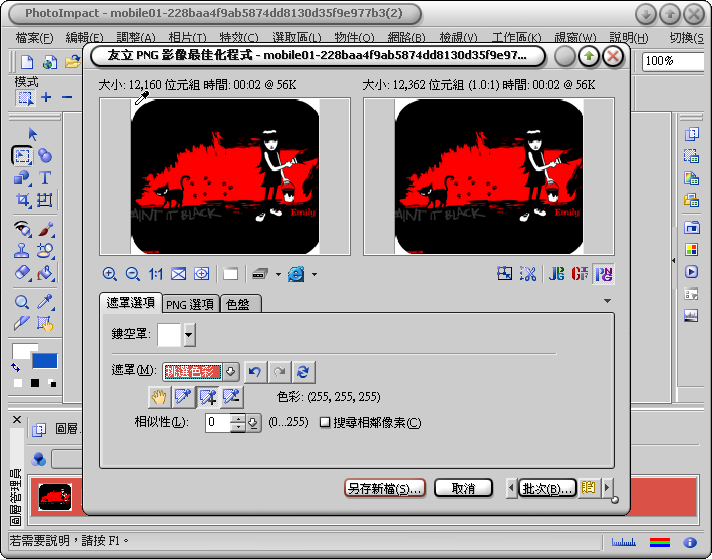Click the reset mask refresh button
This screenshot has width=712, height=559.
coord(303,372)
